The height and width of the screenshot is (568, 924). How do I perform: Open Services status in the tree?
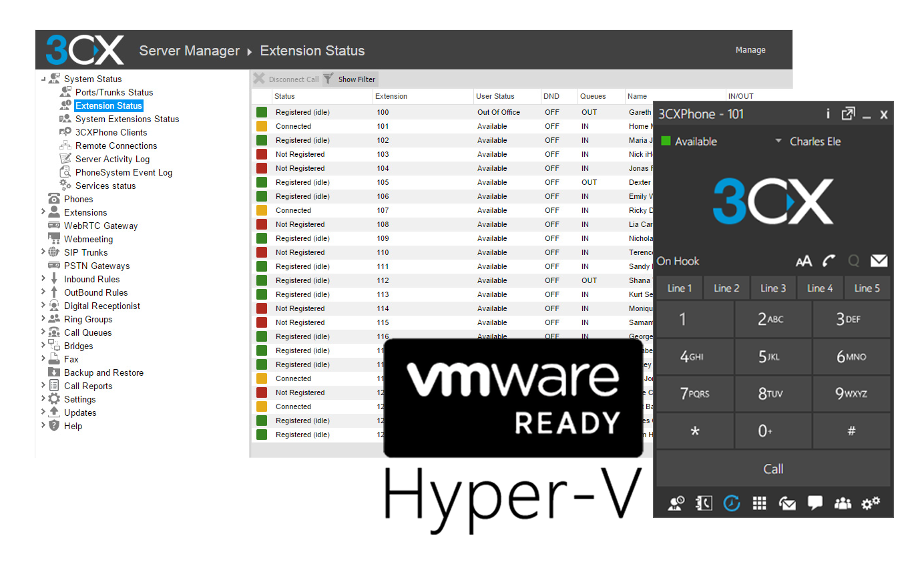105,186
